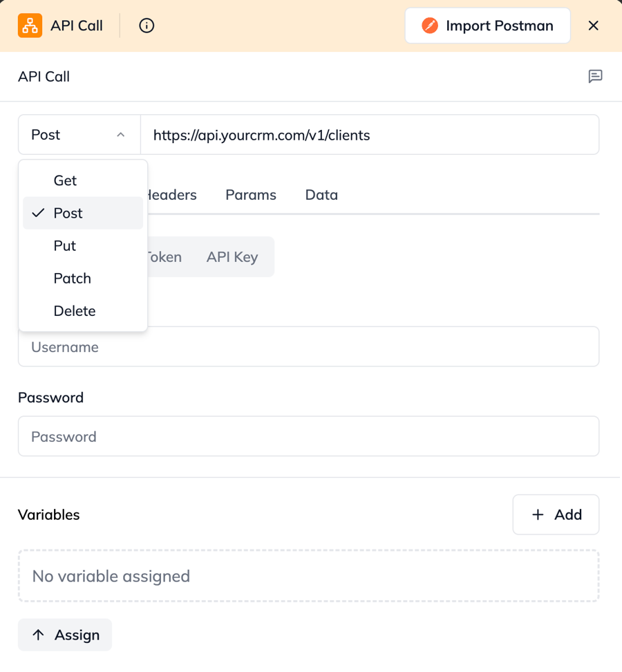Click the Postman logo icon
Viewport: 622px width, 672px height.
click(430, 26)
